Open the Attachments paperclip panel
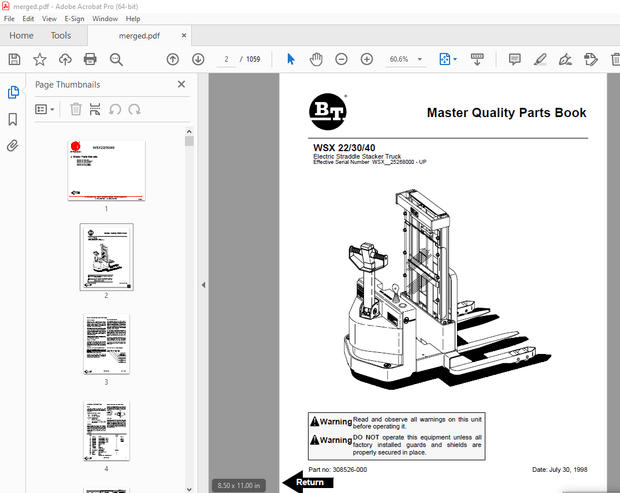This screenshot has height=493, width=620. 13,146
